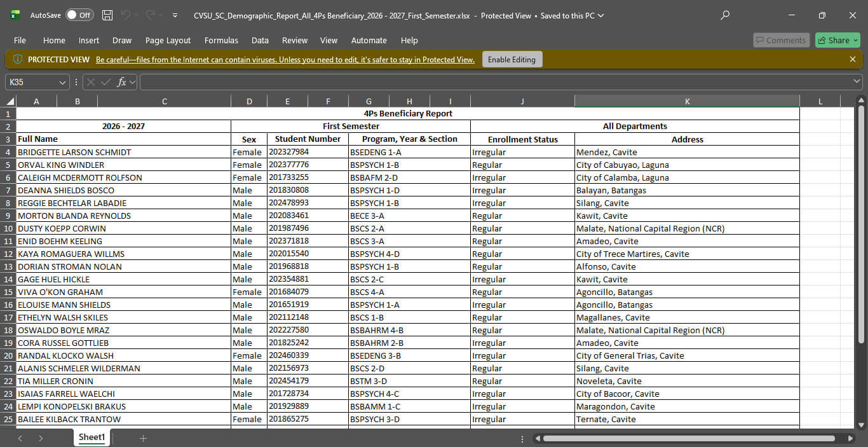The width and height of the screenshot is (868, 447).
Task: Select column K header
Action: tap(687, 102)
